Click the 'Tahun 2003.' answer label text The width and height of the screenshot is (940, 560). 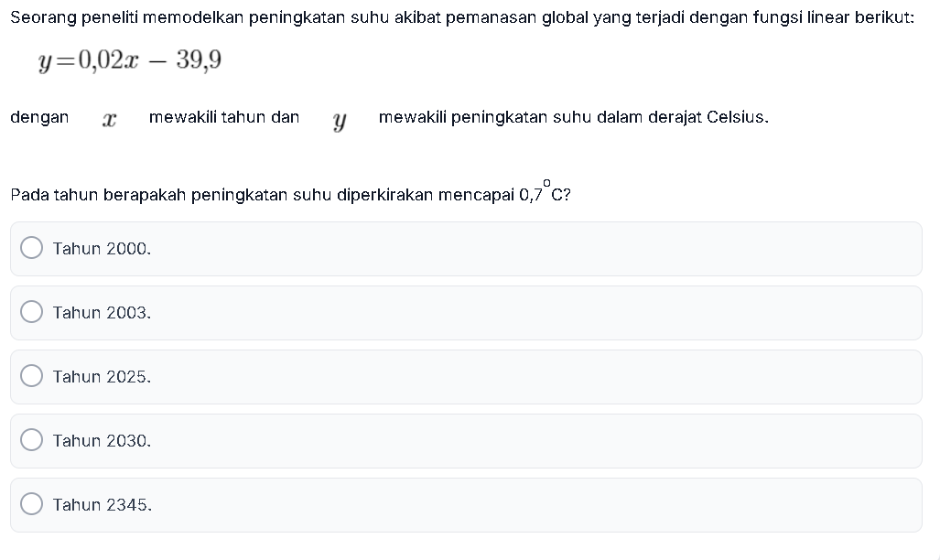pyautogui.click(x=102, y=312)
